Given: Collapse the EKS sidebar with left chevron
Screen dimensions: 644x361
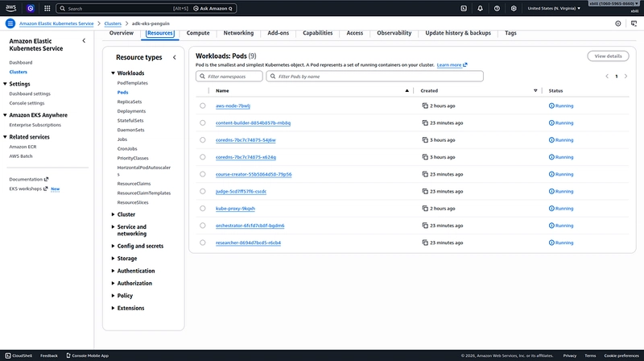Looking at the screenshot, I should click(85, 40).
